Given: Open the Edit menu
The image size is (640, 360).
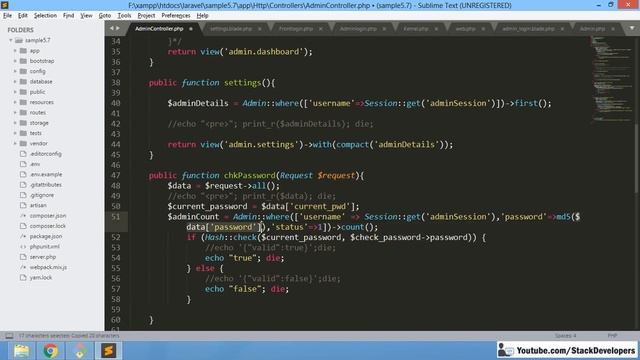Looking at the screenshot, I should point(22,16).
